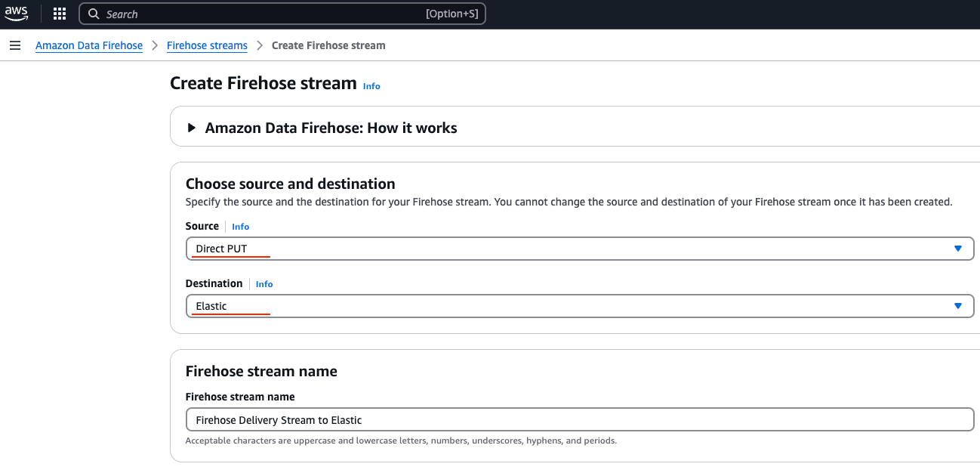Click the blue arrow in Source dropdown
The height and width of the screenshot is (473, 980).
click(x=957, y=249)
